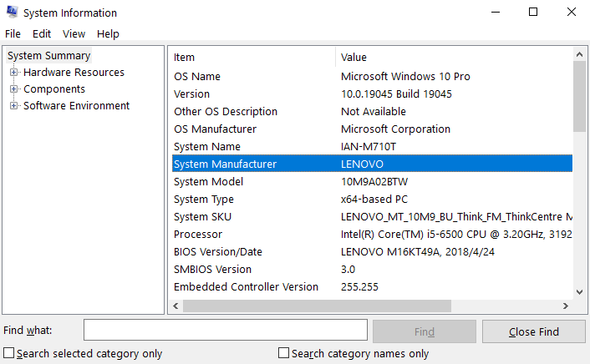Screen dimensions: 590x364
Task: Open the File menu
Action: tap(13, 34)
